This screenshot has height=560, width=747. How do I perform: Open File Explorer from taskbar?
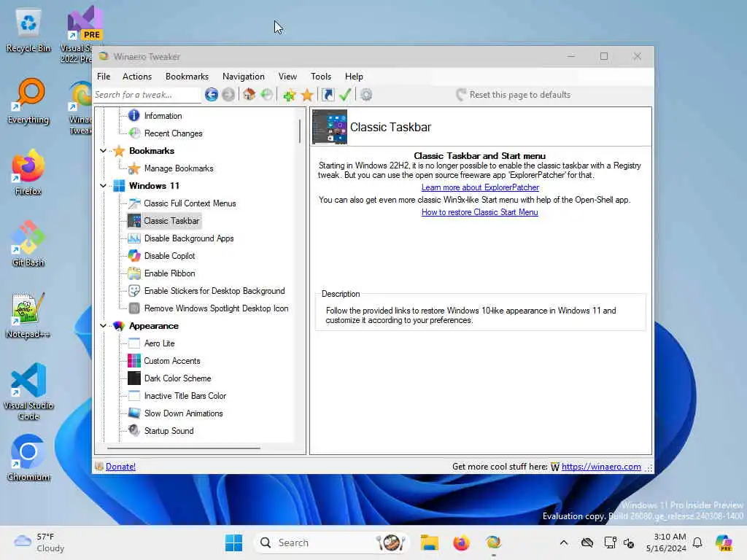pos(429,542)
